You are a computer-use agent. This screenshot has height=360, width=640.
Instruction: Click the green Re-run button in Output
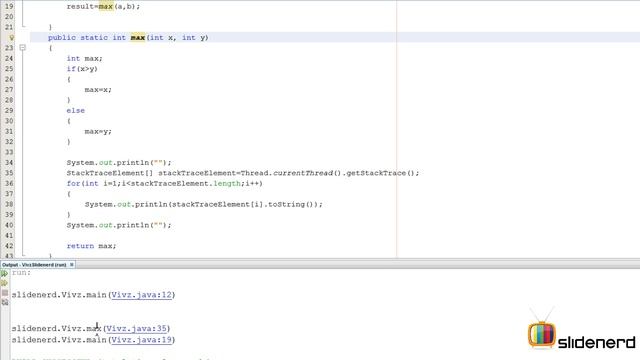[4, 273]
